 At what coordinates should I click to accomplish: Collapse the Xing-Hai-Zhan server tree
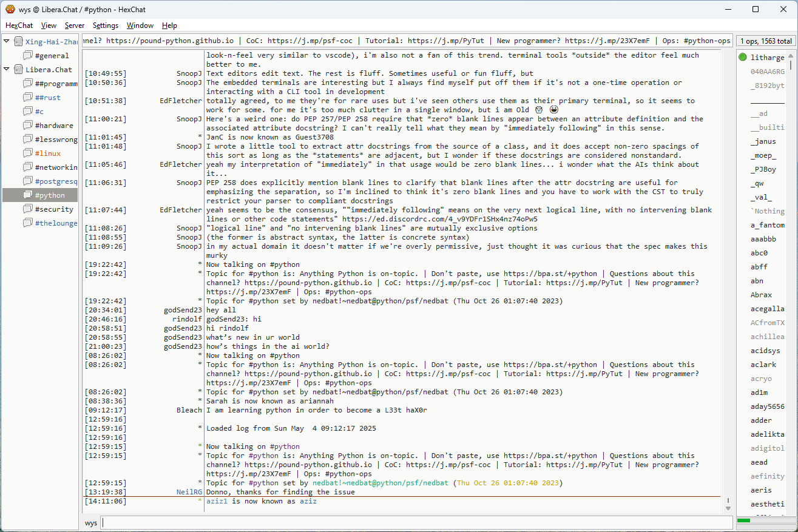click(7, 42)
